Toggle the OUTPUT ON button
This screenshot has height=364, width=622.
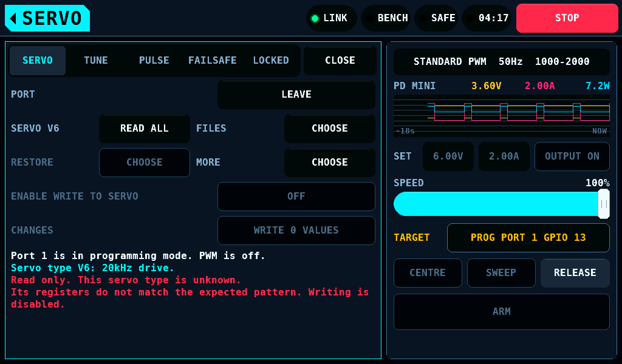[572, 157]
